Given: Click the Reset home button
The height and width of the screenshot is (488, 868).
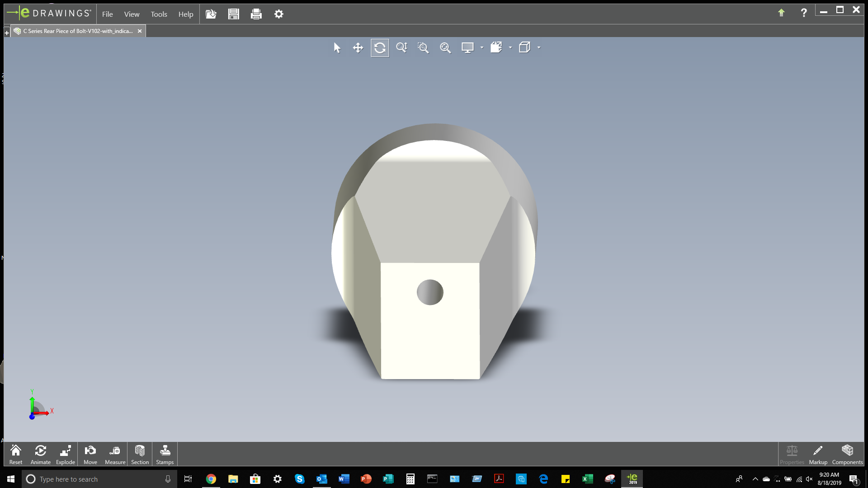Looking at the screenshot, I should (x=16, y=454).
